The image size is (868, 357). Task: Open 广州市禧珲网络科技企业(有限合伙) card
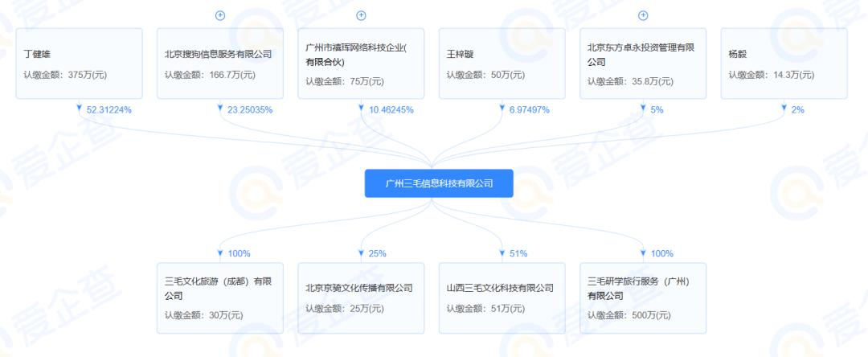tap(361, 64)
